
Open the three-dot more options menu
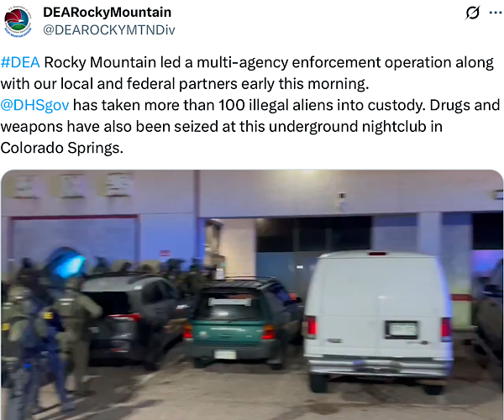(496, 13)
